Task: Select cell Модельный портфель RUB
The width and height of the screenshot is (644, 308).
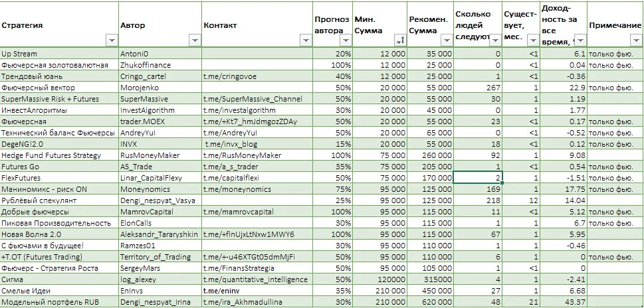Action: [x=59, y=302]
